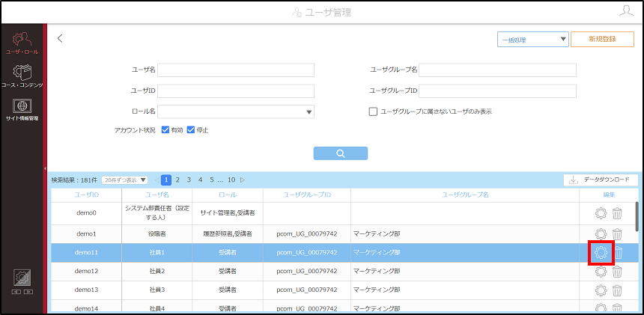
Task: Click the settings gear icon at sidebar bottom
Action: pos(22,278)
